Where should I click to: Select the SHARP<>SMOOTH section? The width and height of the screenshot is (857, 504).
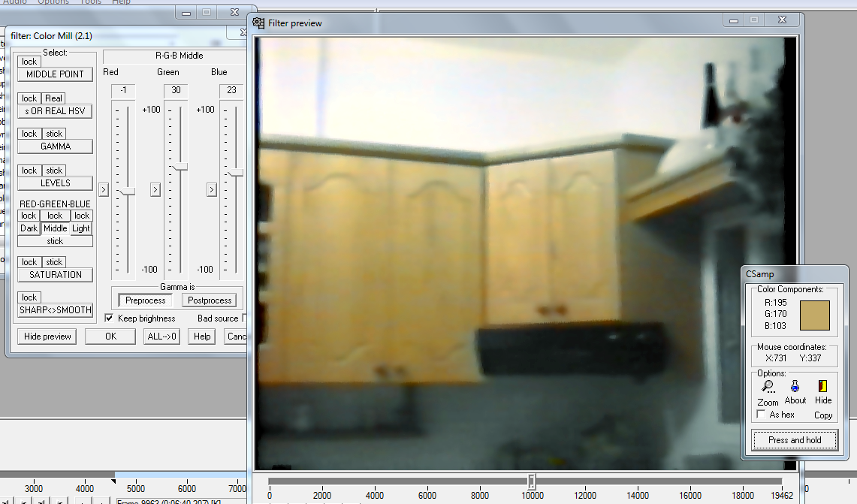point(55,310)
